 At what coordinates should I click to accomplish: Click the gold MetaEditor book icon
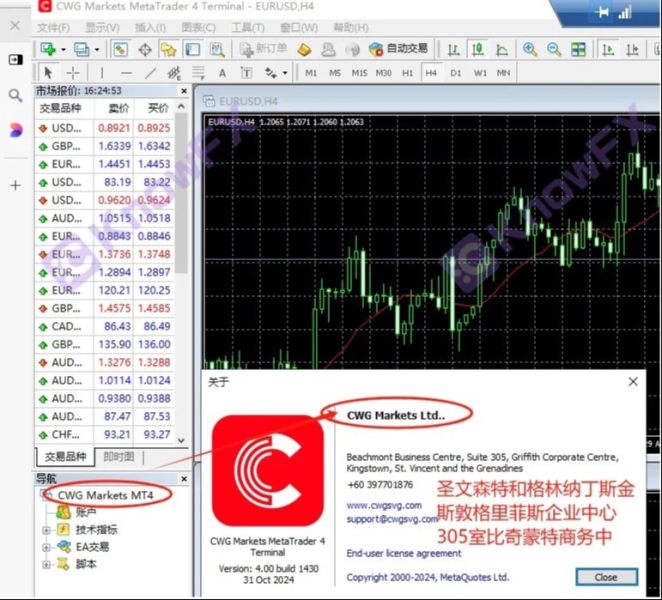point(304,49)
